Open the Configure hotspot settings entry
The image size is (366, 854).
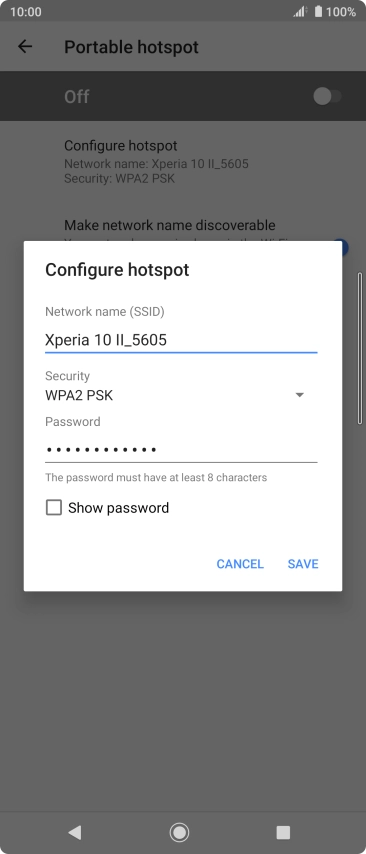coord(157,161)
